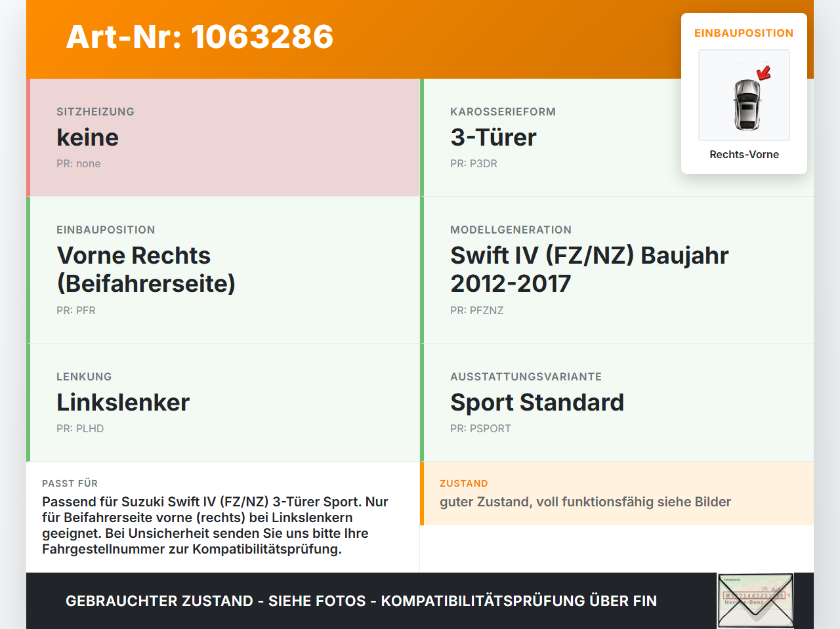Click the red arrow icon above the car
The image size is (840, 629).
(x=764, y=73)
